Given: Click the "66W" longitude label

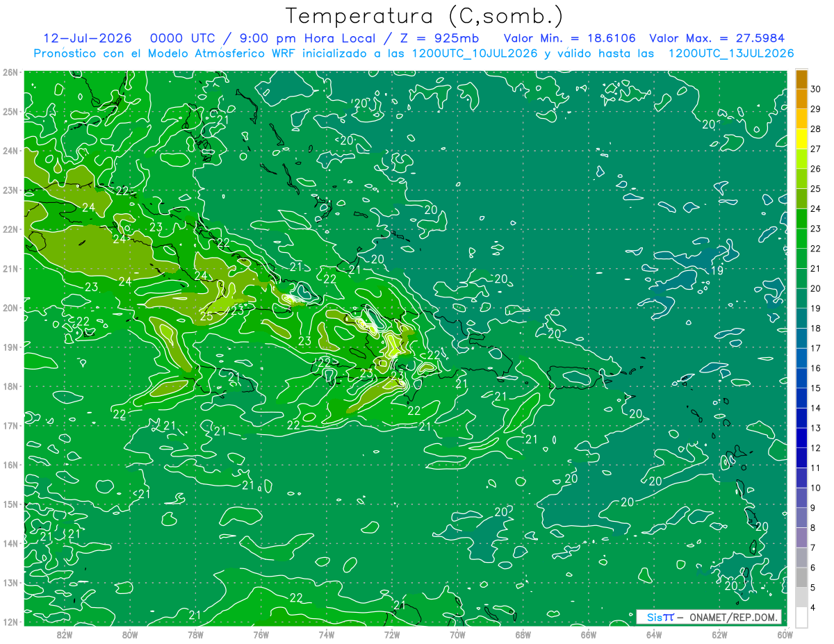Looking at the screenshot, I should click(588, 634).
